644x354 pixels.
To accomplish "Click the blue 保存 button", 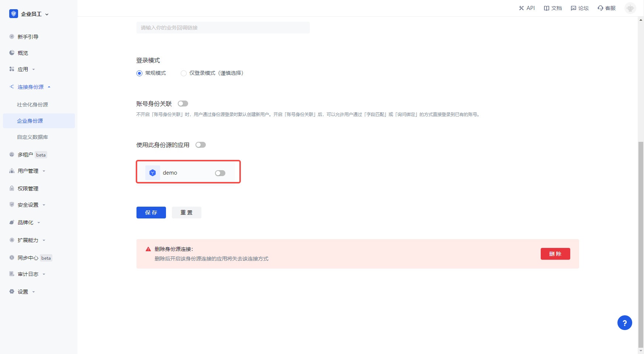I will (151, 213).
